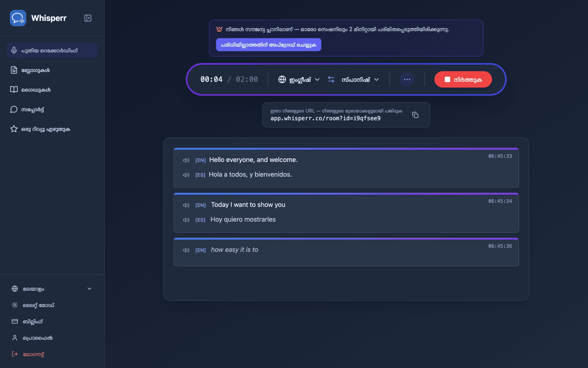
Task: Open the സപ്പോർട്ട് sidebar item
Action: click(x=52, y=109)
